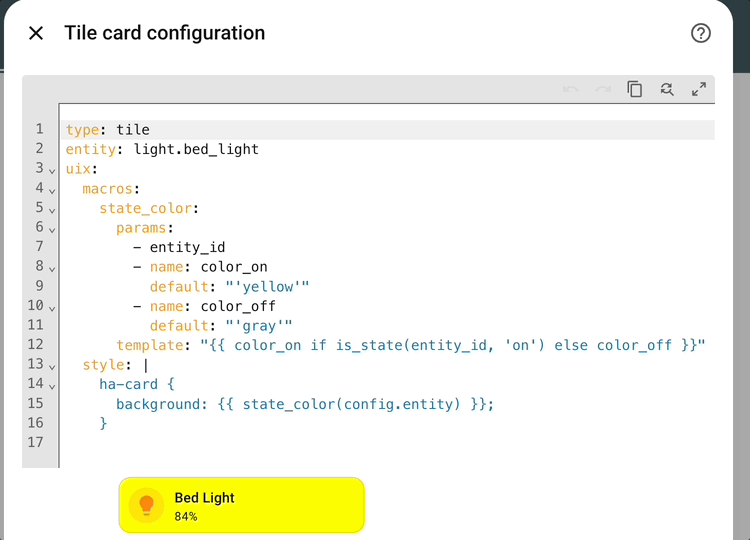Click 'ha-card {' on line 14
750x540 pixels.
pos(137,384)
